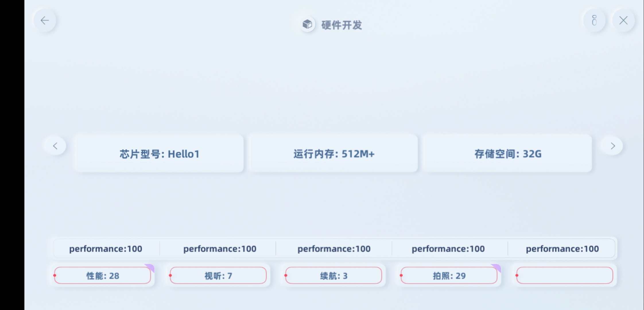
Task: Select the 运行内存: 512M+ card
Action: pyautogui.click(x=334, y=154)
